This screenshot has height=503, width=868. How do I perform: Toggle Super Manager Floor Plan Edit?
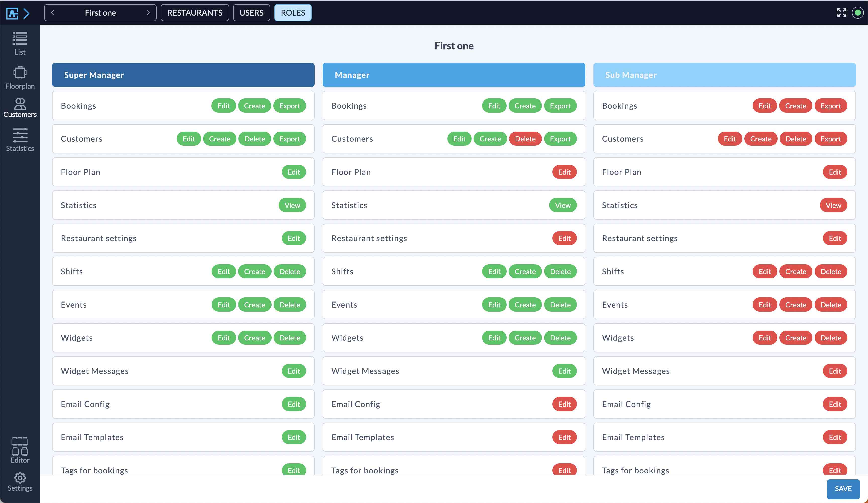coord(294,172)
